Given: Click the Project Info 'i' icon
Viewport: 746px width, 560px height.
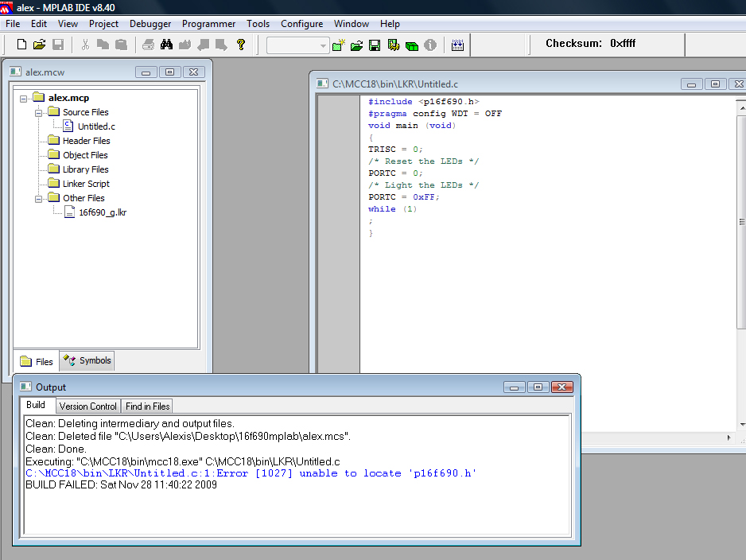Looking at the screenshot, I should (x=430, y=45).
